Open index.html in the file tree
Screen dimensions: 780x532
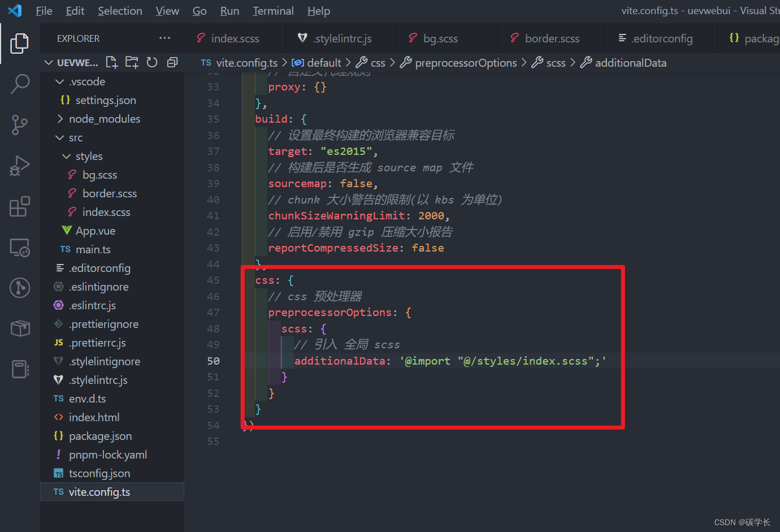(x=112, y=417)
